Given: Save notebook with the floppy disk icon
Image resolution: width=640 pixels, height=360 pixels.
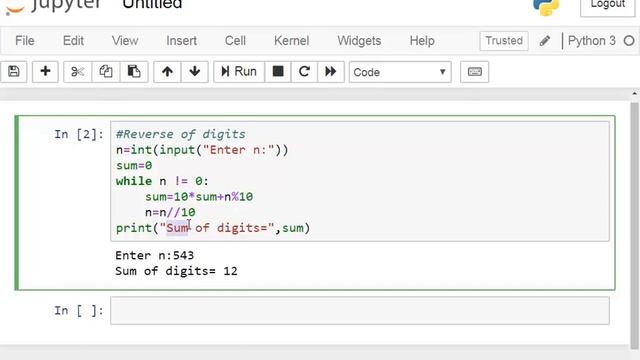Looking at the screenshot, I should [13, 72].
